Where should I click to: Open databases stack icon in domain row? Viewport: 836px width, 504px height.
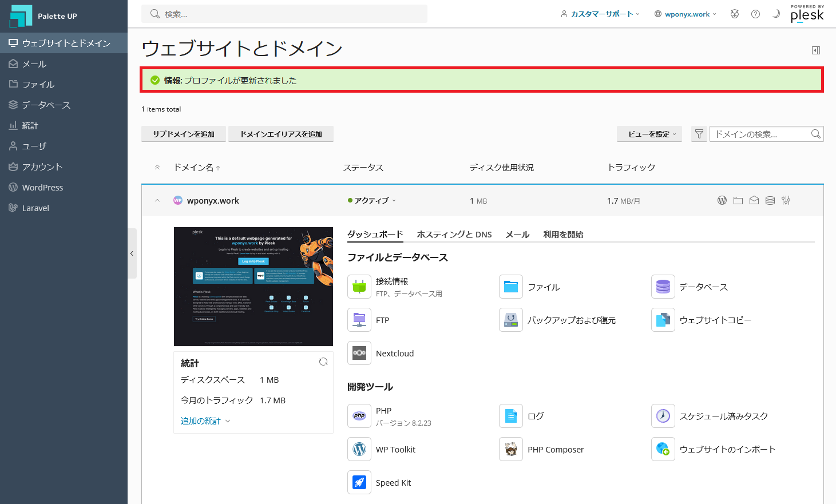[x=770, y=200]
